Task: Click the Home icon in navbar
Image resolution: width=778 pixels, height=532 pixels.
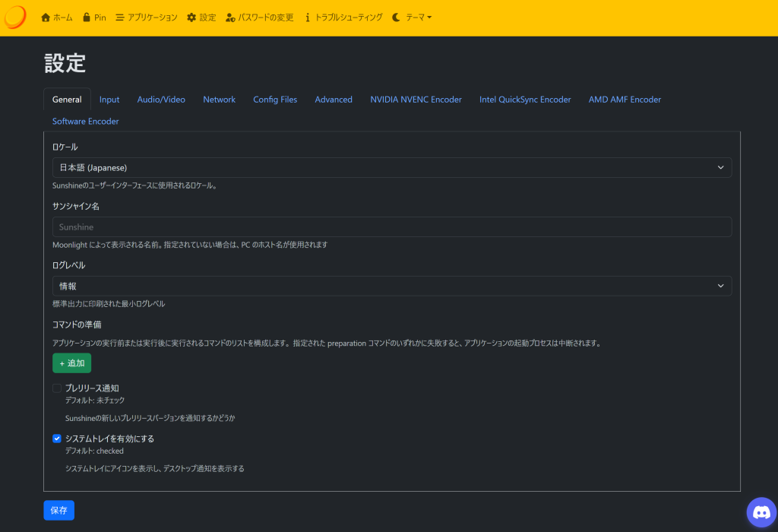Action: tap(46, 17)
